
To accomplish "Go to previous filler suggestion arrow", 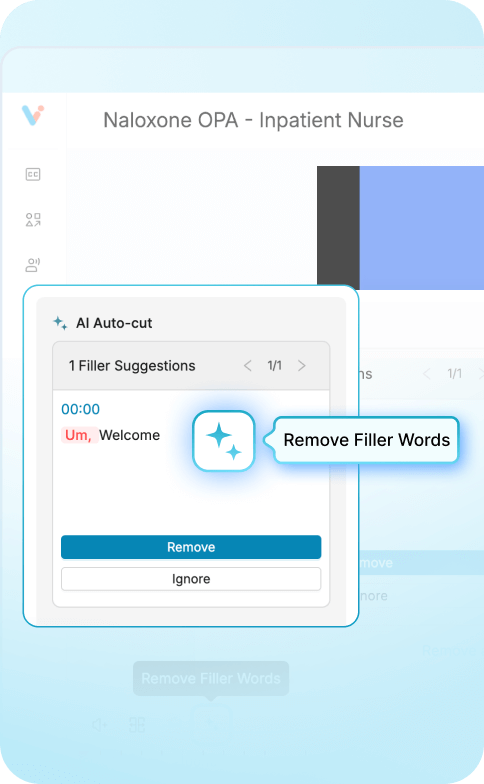I will (x=248, y=366).
